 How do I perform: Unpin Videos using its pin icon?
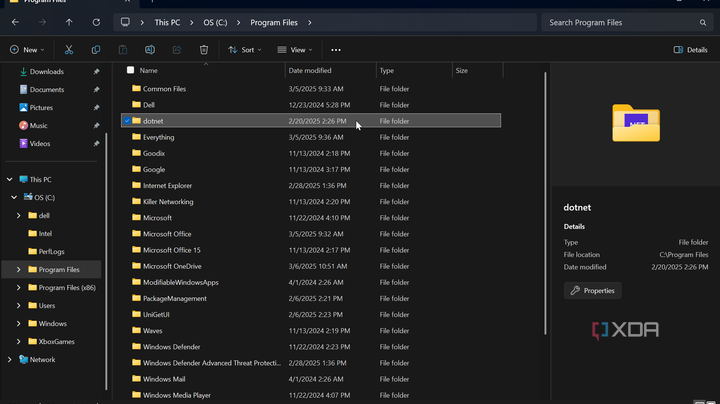[x=96, y=143]
